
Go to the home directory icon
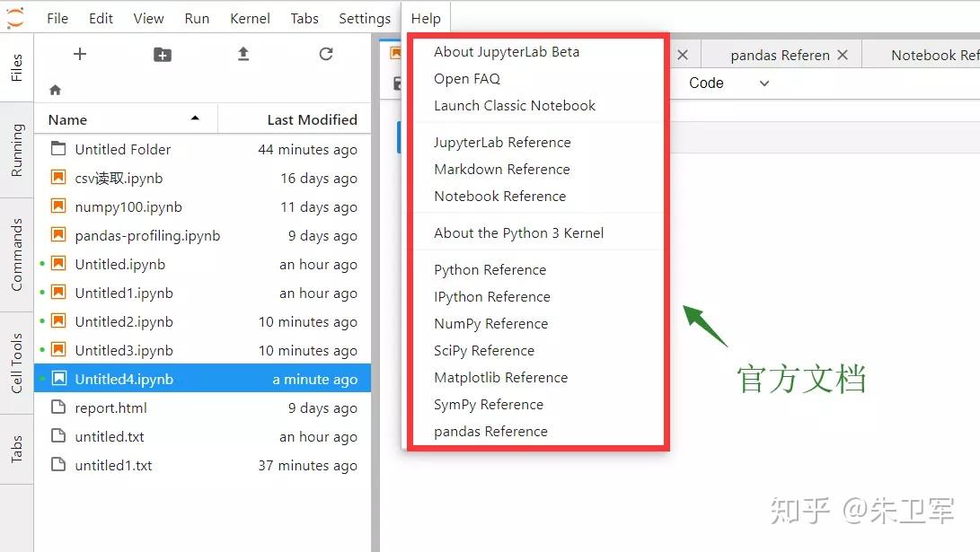click(x=55, y=90)
